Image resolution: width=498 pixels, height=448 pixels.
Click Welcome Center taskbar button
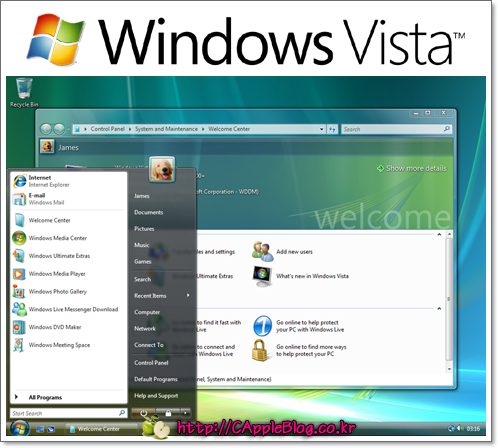pyautogui.click(x=102, y=429)
